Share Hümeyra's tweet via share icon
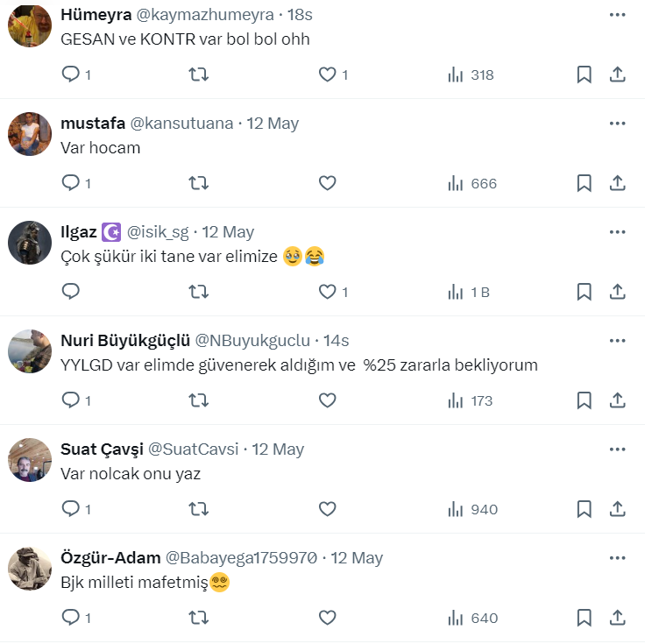The height and width of the screenshot is (644, 645). 617,74
